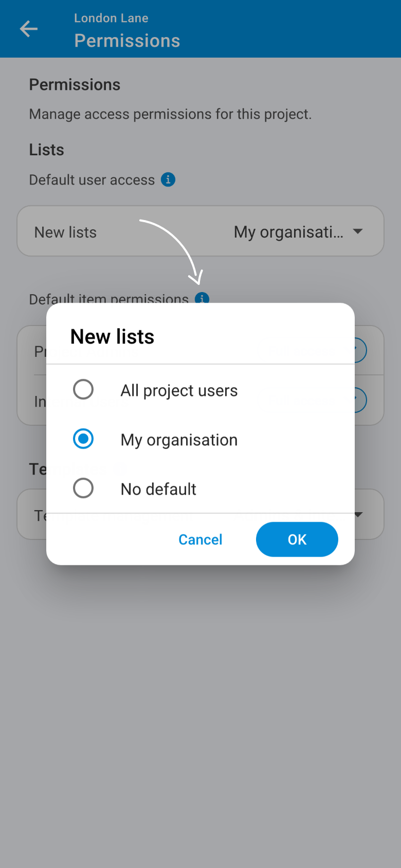This screenshot has width=401, height=868.
Task: Choose the My organisation option label
Action: pyautogui.click(x=179, y=440)
